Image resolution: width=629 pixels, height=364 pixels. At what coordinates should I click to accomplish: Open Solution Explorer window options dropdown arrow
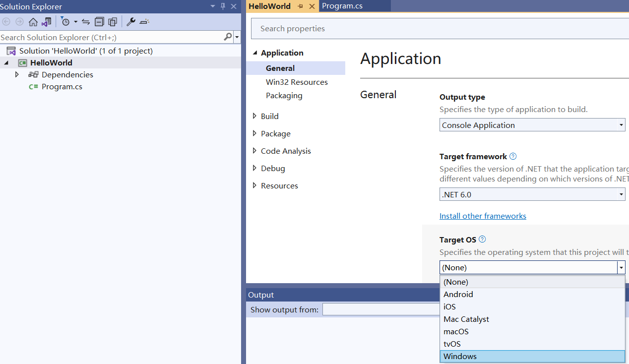[213, 6]
